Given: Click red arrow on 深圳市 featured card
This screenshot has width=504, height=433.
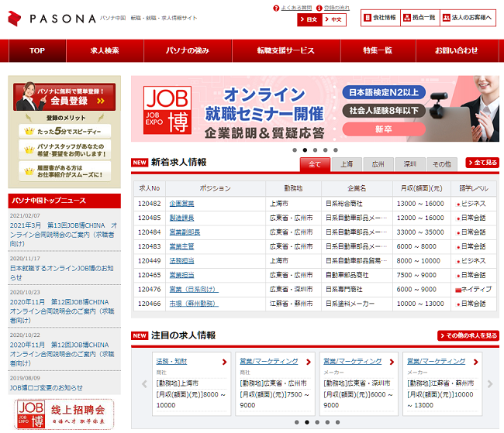Looking at the screenshot, I should point(392,362).
